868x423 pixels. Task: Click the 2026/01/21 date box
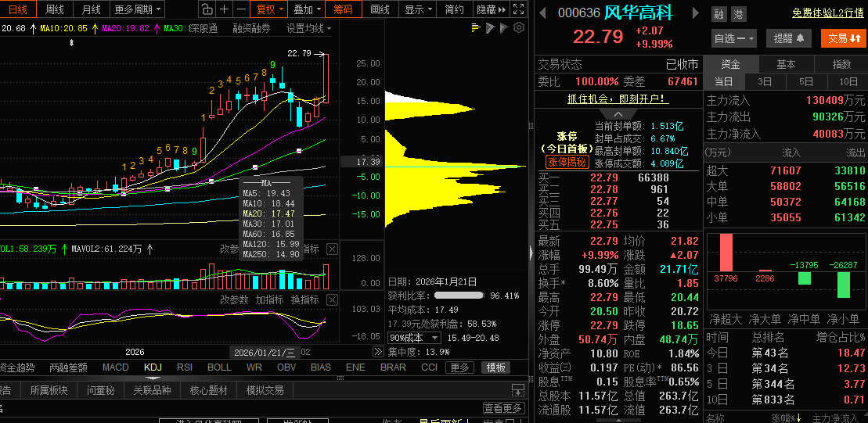265,352
